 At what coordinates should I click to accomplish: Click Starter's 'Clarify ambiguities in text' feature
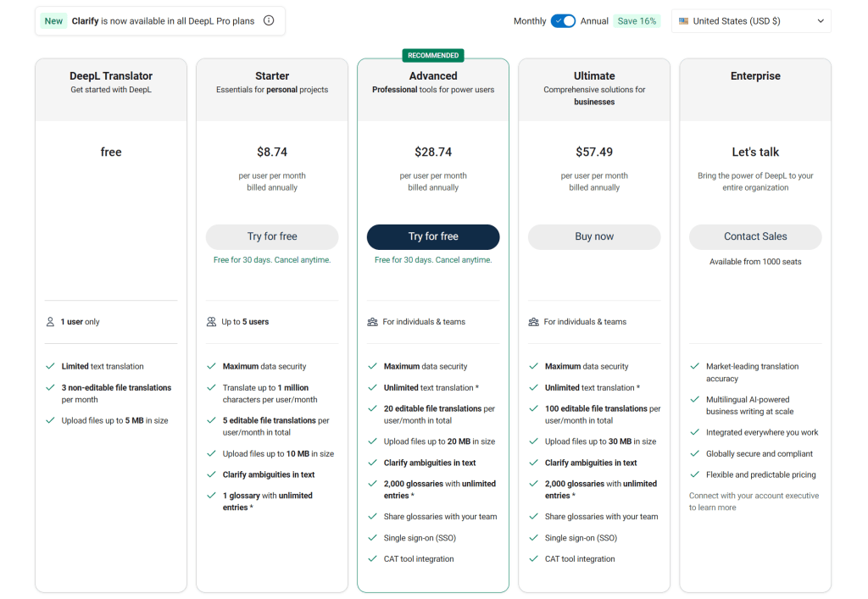point(269,474)
